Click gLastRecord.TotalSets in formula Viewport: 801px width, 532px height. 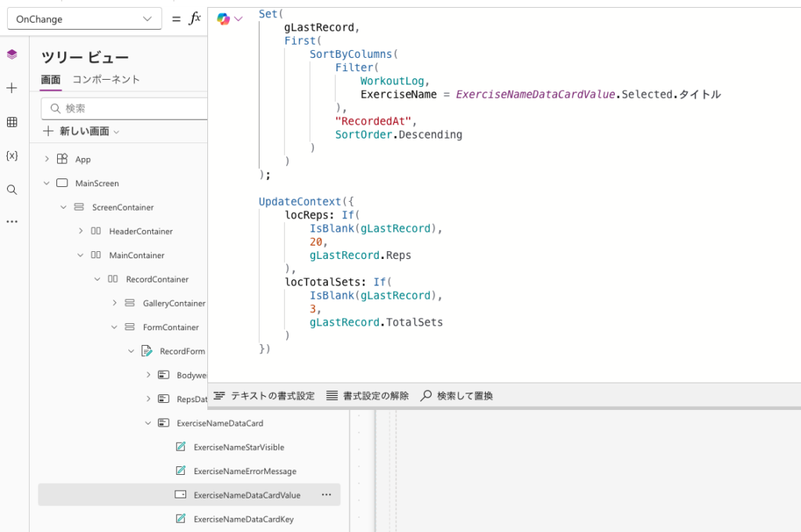click(376, 322)
